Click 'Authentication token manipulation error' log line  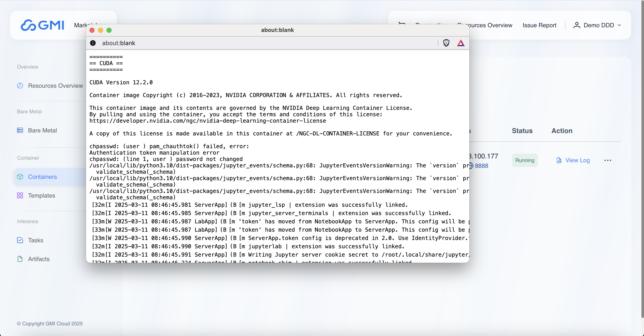point(154,153)
